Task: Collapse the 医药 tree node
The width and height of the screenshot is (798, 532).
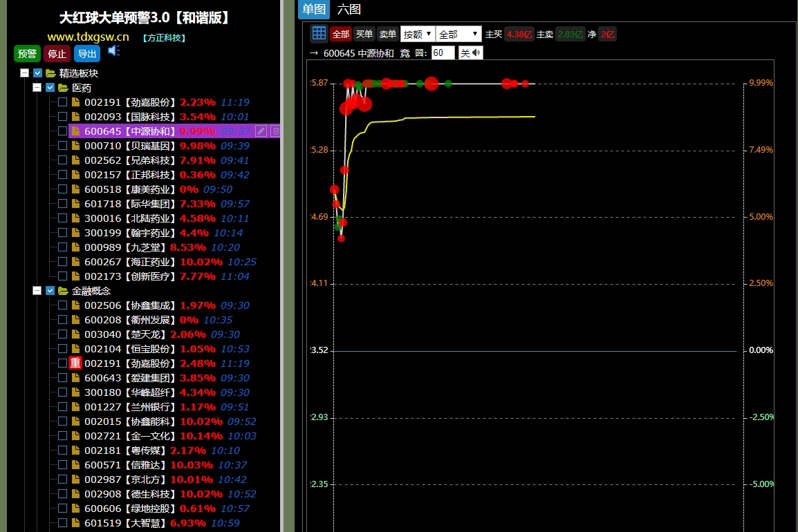Action: (x=37, y=88)
